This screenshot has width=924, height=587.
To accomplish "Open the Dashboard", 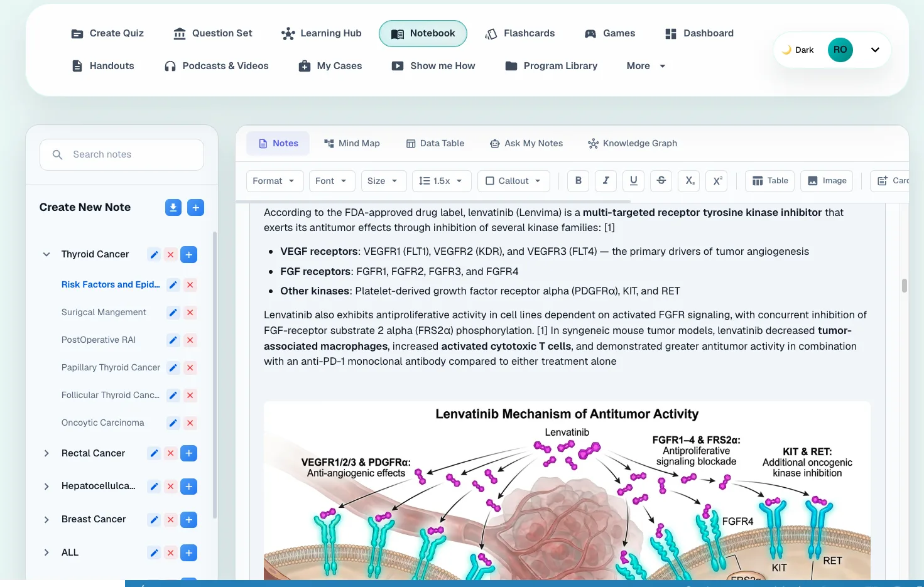I will (699, 33).
